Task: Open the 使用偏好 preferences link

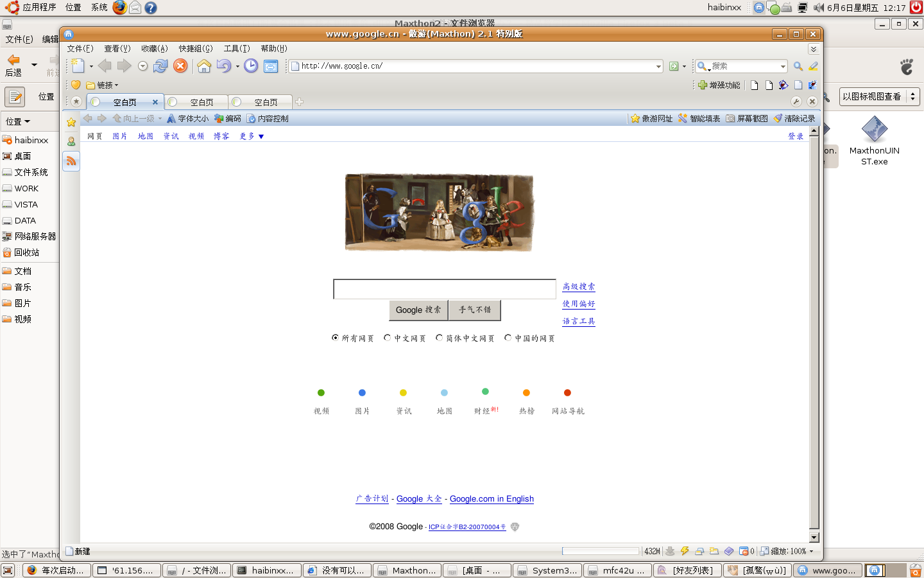Action: [x=579, y=304]
